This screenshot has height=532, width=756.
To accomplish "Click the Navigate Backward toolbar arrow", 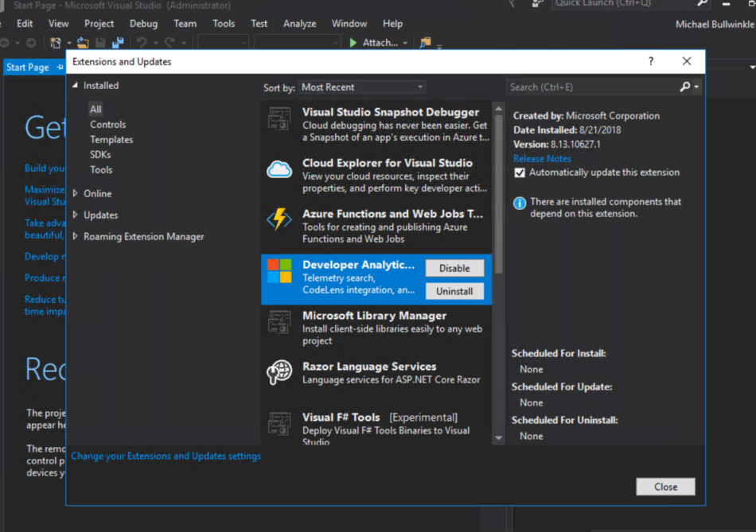I will [x=5, y=43].
